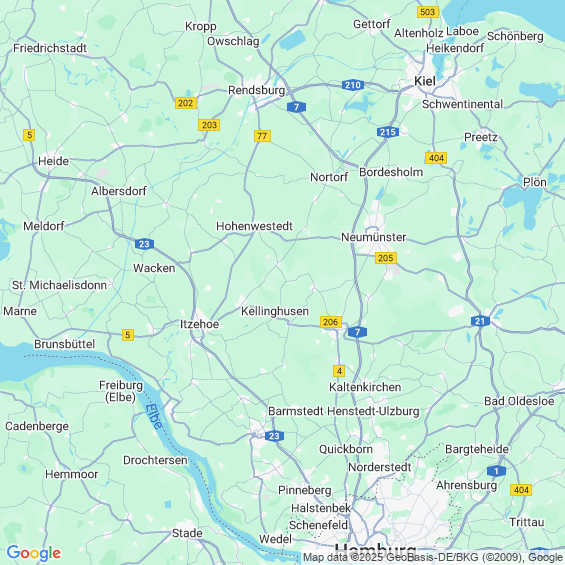Click the Itzehoe town label
The image size is (565, 565).
coord(200,324)
